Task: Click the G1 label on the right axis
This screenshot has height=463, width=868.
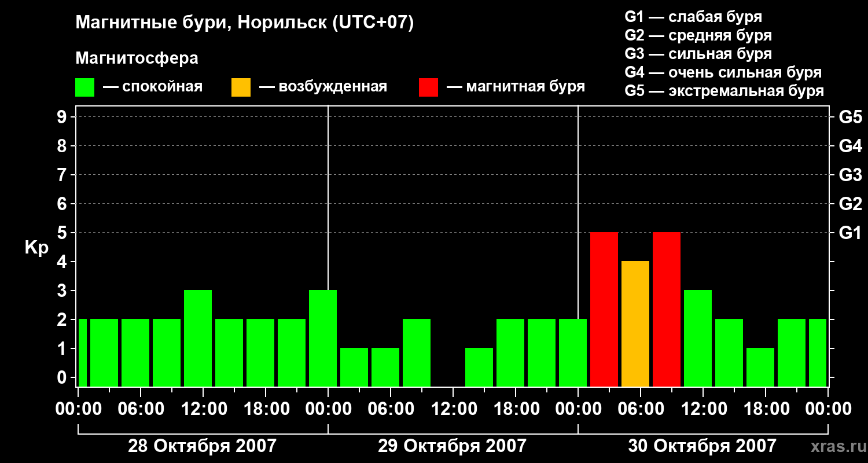Action: 850,233
